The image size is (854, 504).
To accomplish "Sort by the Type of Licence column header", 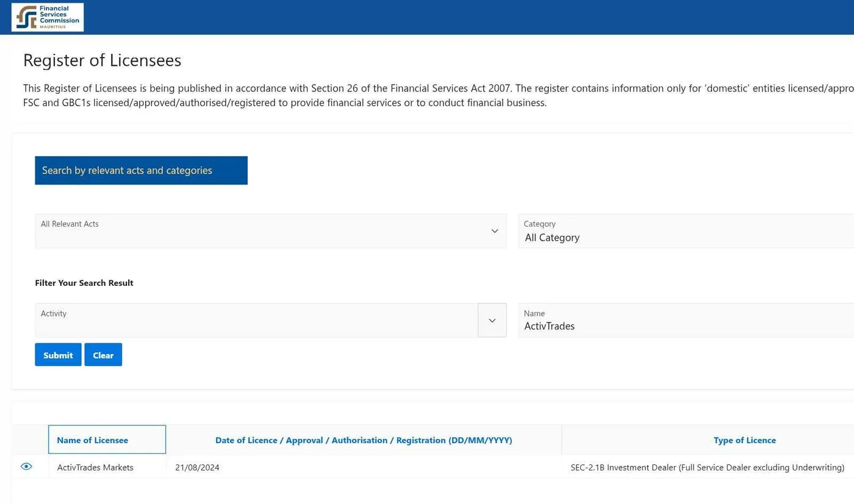I will click(x=744, y=440).
